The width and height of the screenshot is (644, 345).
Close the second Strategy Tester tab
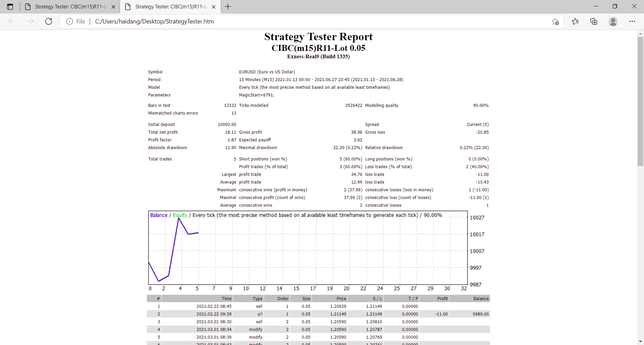214,7
